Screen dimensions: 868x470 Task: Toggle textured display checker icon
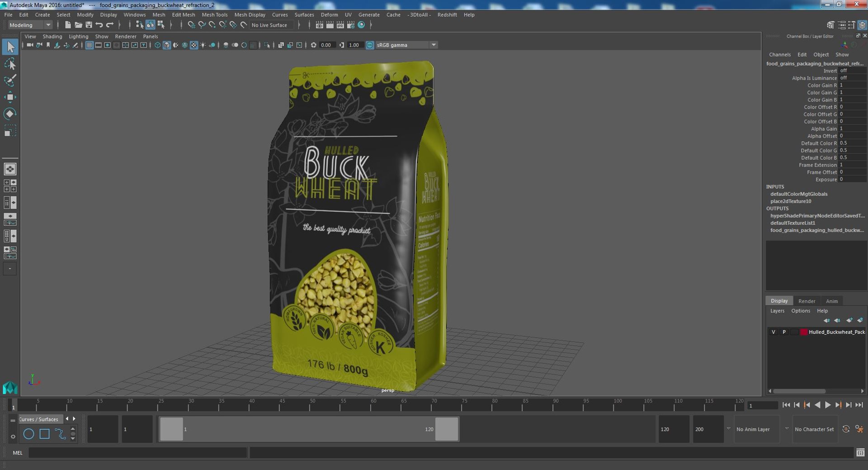[194, 45]
